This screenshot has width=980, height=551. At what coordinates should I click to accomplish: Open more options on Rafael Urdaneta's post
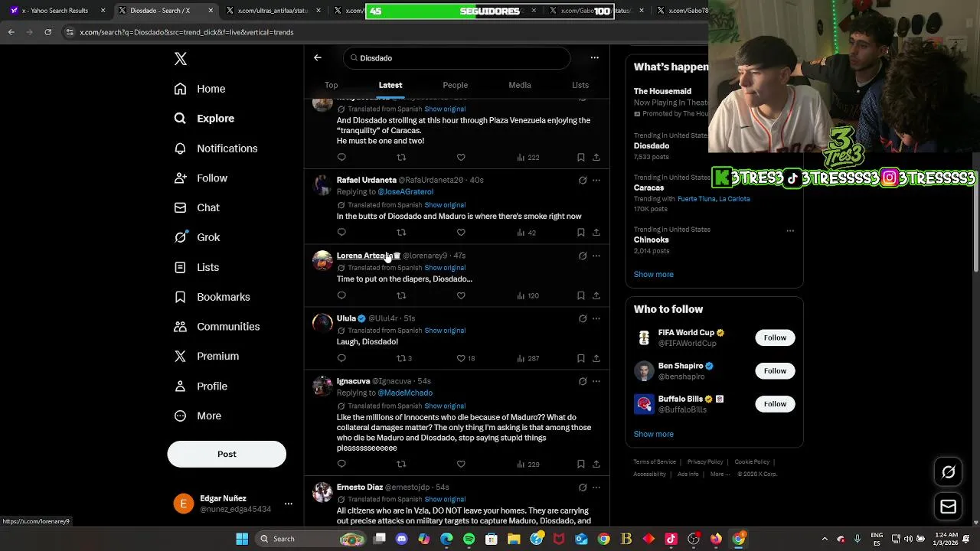tap(596, 181)
